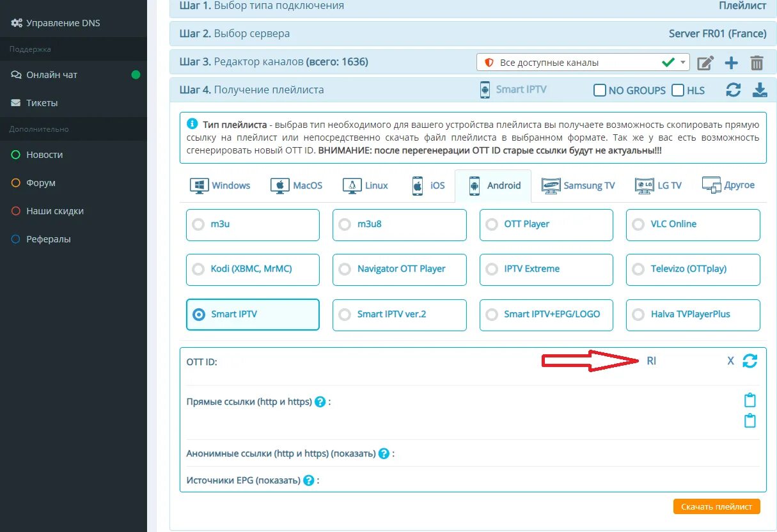Viewport: 777px width, 532px height.
Task: Click Smart IPTV device icon in header
Action: 485,90
